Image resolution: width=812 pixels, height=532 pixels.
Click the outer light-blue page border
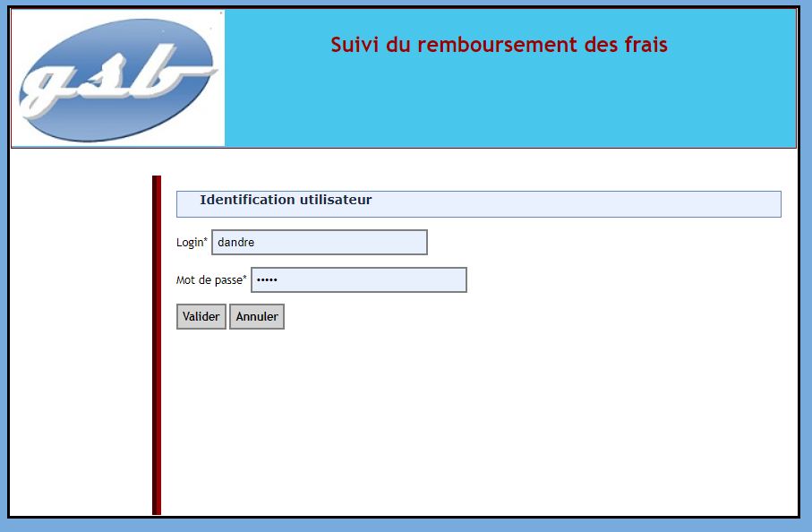[x=806, y=269]
